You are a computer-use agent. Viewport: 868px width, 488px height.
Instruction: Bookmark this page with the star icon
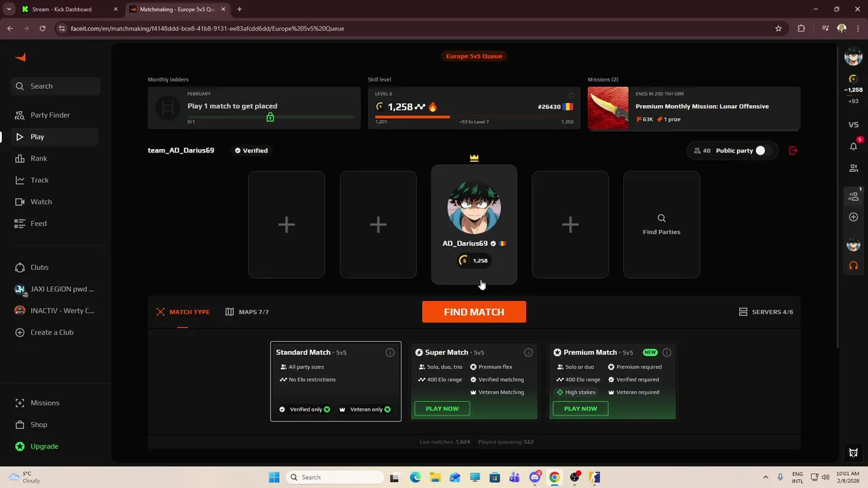[778, 28]
